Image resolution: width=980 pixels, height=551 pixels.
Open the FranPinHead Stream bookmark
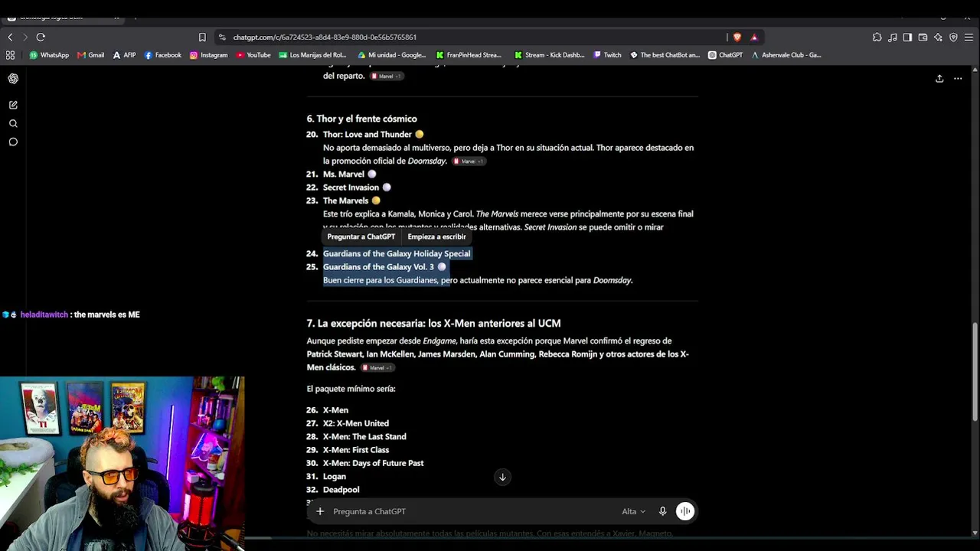pos(469,55)
